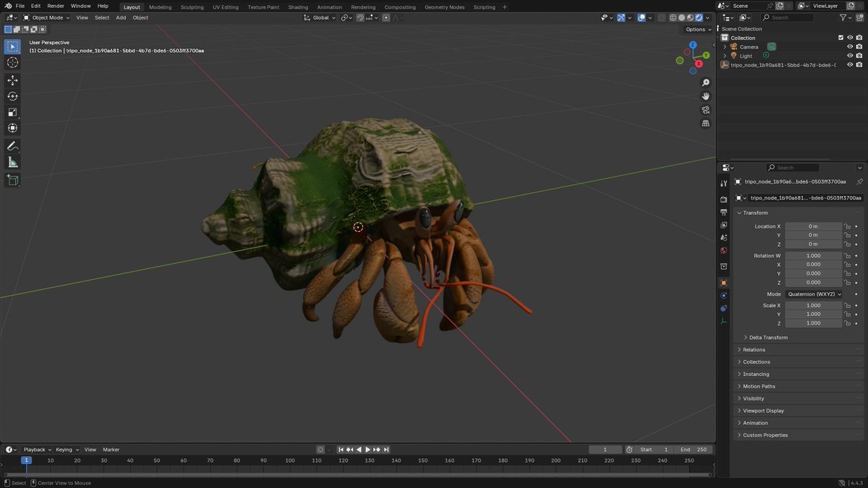The width and height of the screenshot is (868, 488).
Task: Lock Location X value
Action: click(847, 226)
